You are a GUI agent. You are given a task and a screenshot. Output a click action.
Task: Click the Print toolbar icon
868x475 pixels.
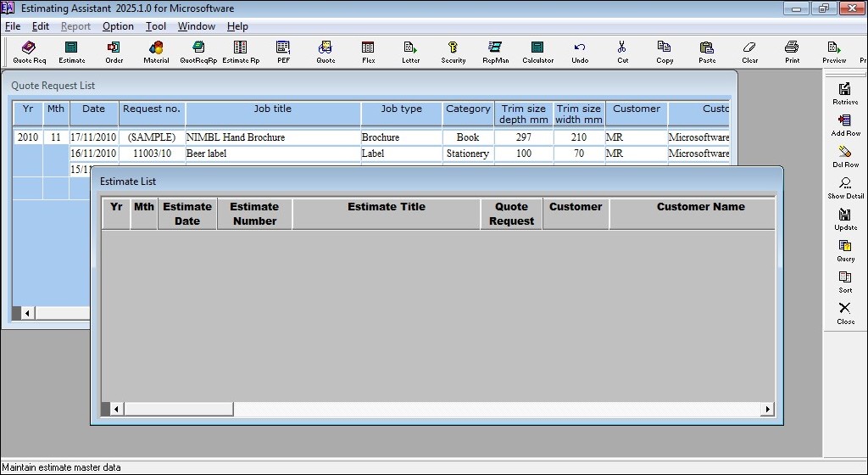click(792, 52)
